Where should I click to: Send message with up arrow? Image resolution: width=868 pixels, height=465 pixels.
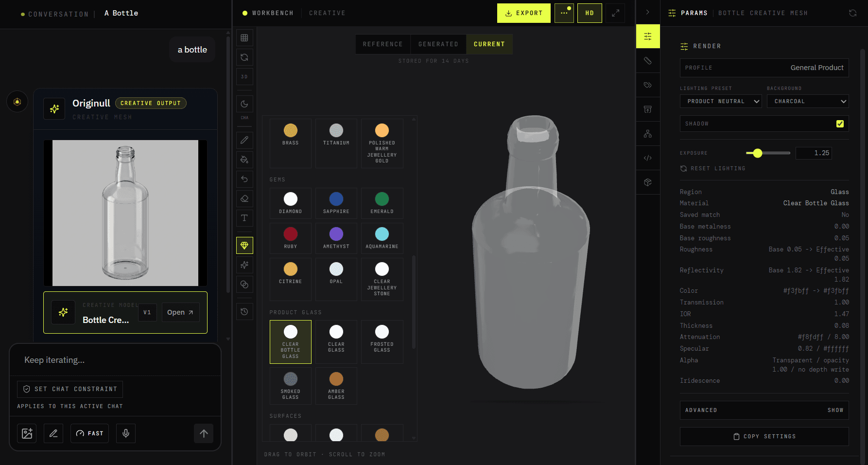(204, 433)
